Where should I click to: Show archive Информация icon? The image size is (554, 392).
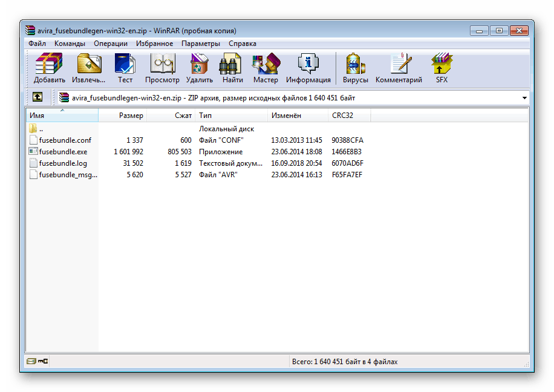[x=308, y=68]
